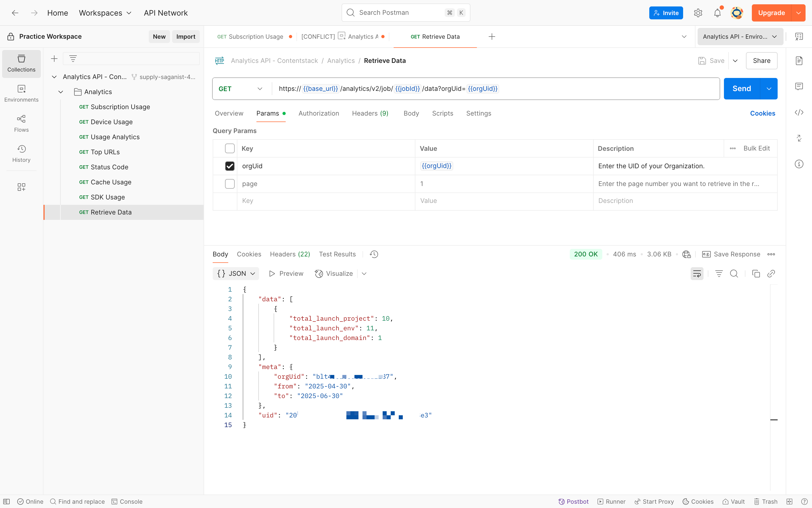Click Bulk Edit for query params

click(x=756, y=148)
